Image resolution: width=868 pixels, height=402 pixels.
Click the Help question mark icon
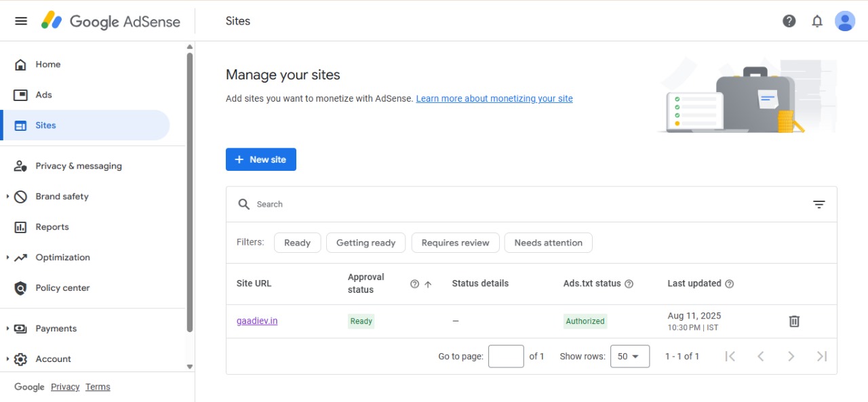(789, 21)
